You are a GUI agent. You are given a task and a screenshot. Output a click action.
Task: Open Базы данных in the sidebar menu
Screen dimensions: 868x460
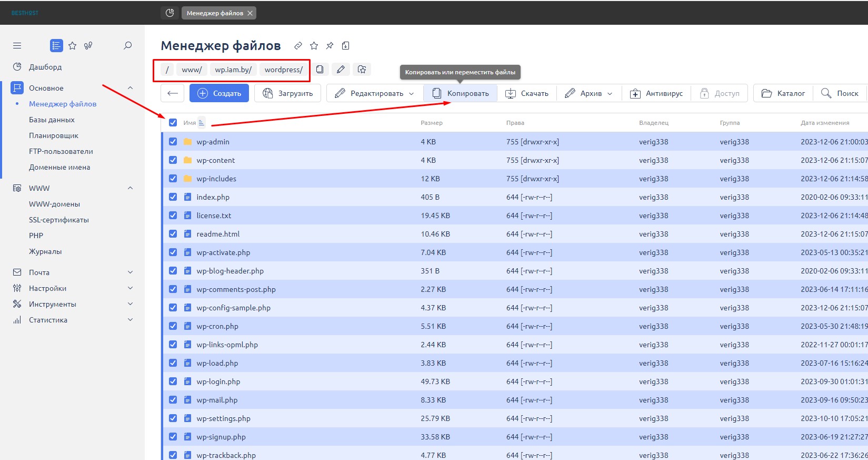pyautogui.click(x=52, y=120)
